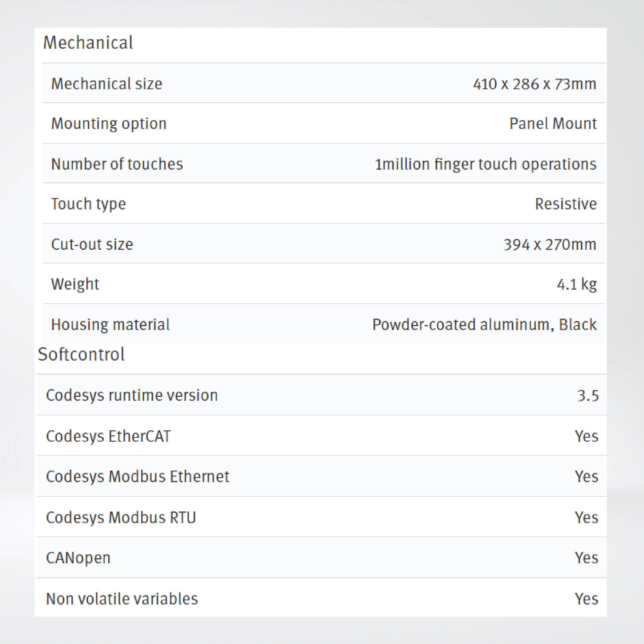Select the Housing material label
644x644 pixels.
tap(110, 325)
